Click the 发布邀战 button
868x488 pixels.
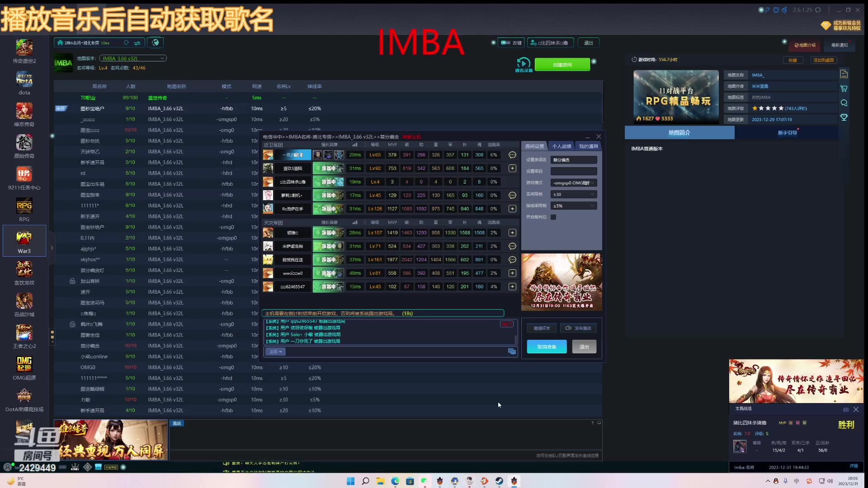point(578,328)
